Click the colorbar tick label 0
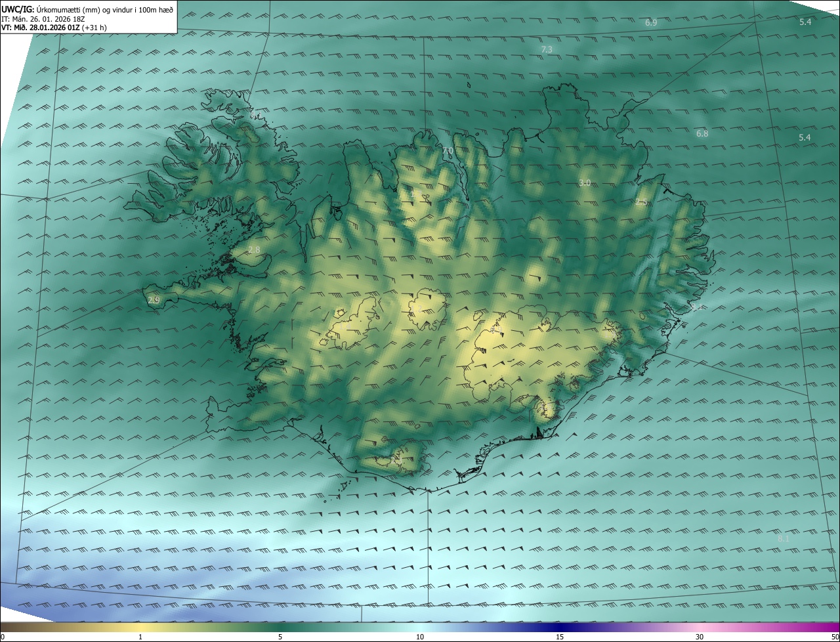 tap(3, 637)
